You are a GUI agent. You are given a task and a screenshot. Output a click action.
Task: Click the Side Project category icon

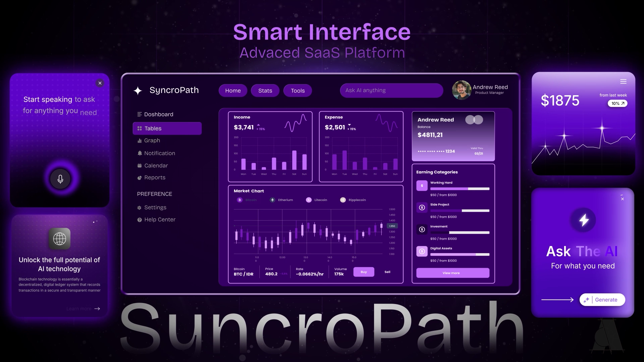tap(422, 207)
